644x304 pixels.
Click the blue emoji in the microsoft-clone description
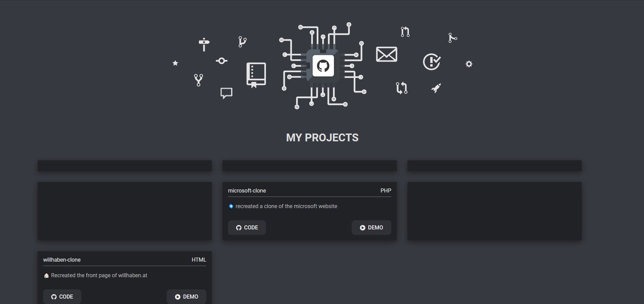tap(231, 206)
